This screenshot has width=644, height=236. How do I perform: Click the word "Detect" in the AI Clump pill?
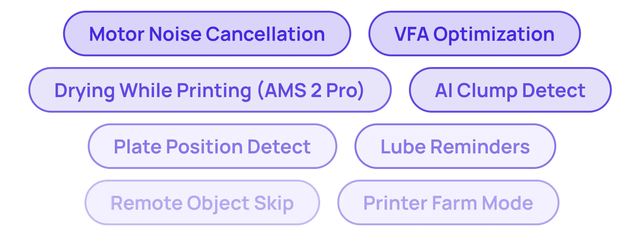(554, 91)
